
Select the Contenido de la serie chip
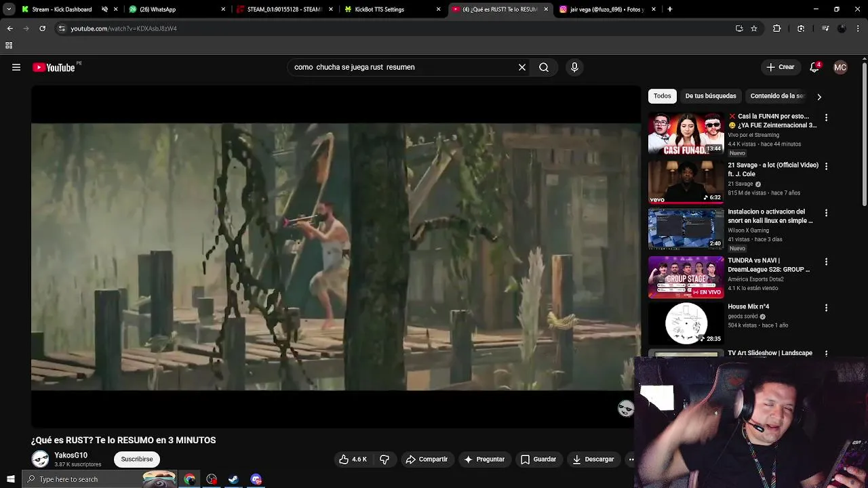point(777,96)
